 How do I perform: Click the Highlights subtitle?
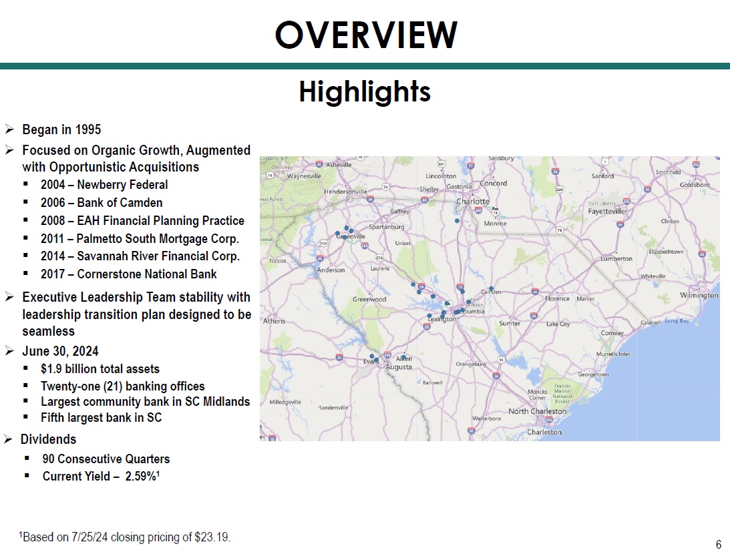click(365, 91)
